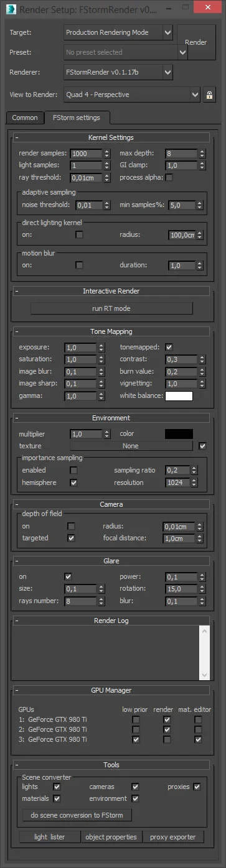
Task: Click do scene conversion to FStorm
Action: tap(77, 815)
